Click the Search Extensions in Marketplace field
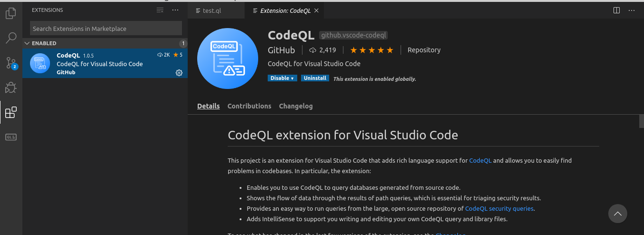 [106, 29]
